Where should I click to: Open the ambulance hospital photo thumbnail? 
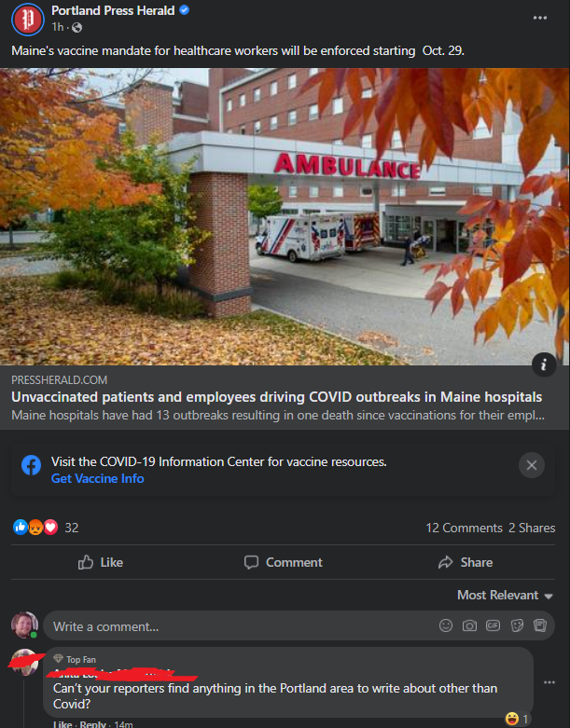285,217
